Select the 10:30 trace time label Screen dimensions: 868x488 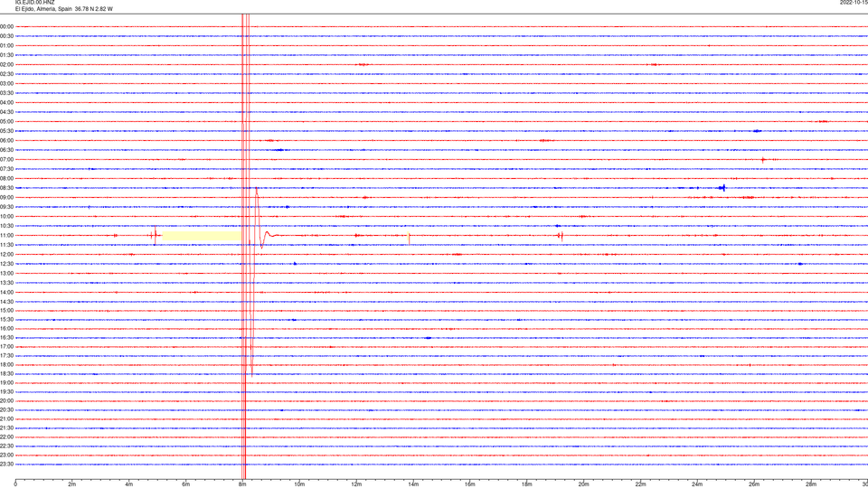(6, 226)
